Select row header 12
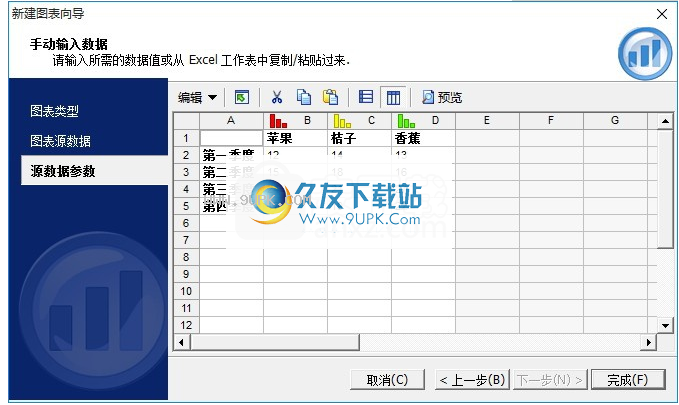 [x=186, y=325]
